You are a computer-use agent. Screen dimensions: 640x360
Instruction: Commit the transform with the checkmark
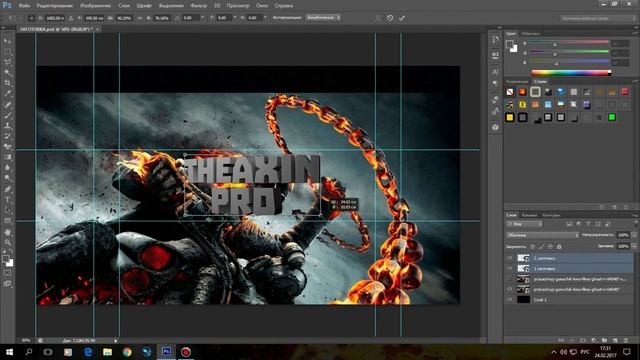402,18
